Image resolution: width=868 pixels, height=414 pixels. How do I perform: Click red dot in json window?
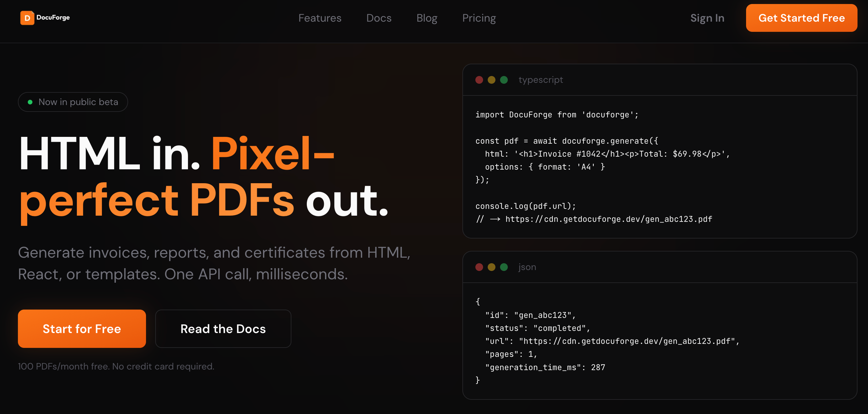pos(479,267)
